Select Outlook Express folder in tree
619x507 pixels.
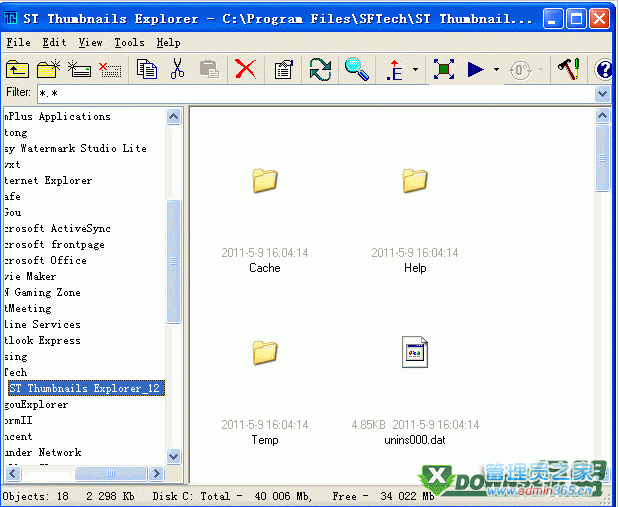pyautogui.click(x=43, y=340)
